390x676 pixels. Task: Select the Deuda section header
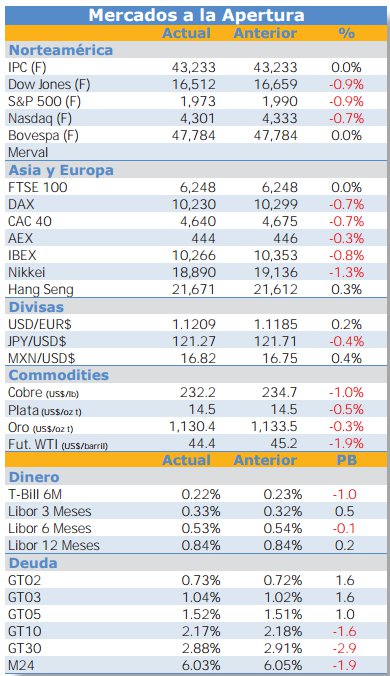[33, 563]
